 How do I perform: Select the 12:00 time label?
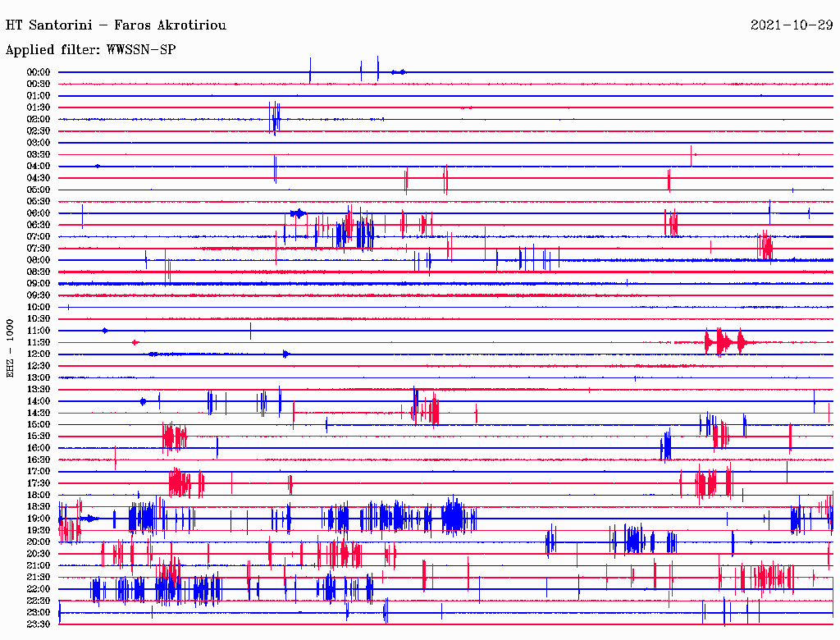(x=39, y=354)
